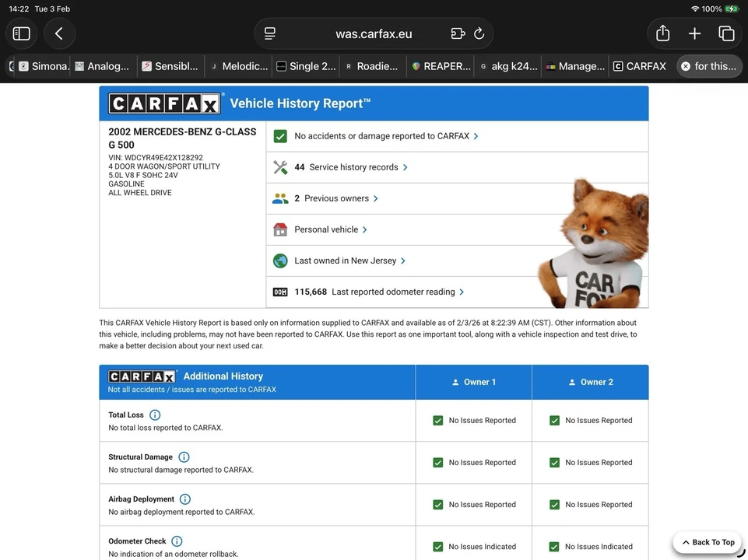
Task: Switch to the Analog tab
Action: click(103, 66)
